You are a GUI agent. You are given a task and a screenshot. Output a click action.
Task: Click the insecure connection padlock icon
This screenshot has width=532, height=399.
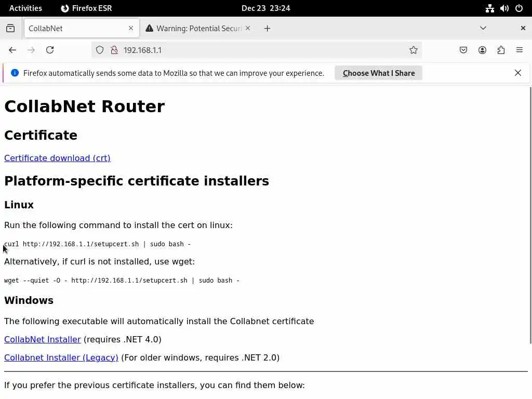click(114, 50)
